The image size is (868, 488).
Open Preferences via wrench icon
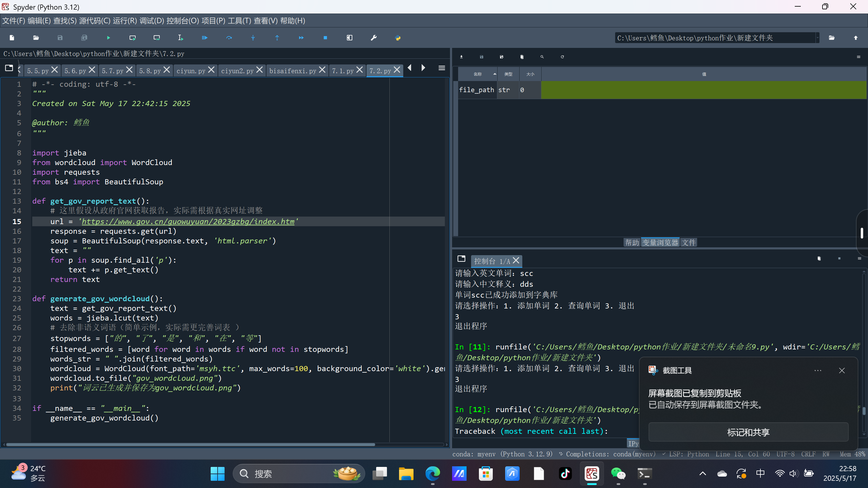tap(374, 38)
